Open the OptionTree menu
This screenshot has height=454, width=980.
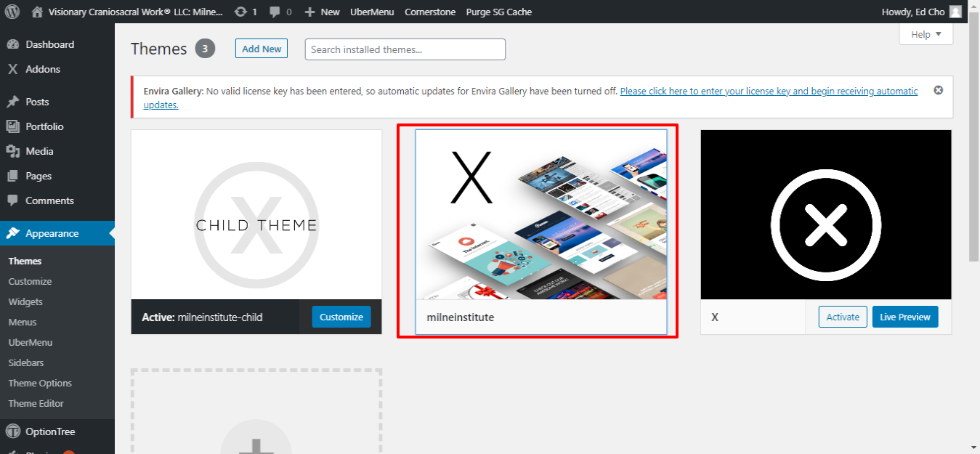click(57, 431)
